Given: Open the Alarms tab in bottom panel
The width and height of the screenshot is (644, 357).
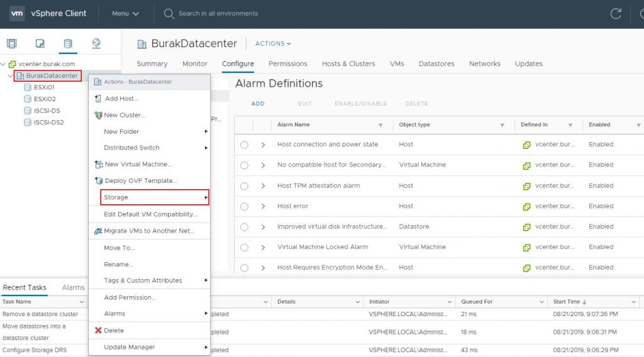Looking at the screenshot, I should (x=73, y=288).
